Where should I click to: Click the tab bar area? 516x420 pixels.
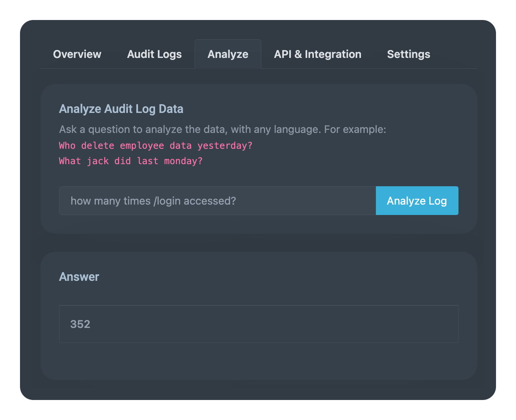pyautogui.click(x=258, y=54)
